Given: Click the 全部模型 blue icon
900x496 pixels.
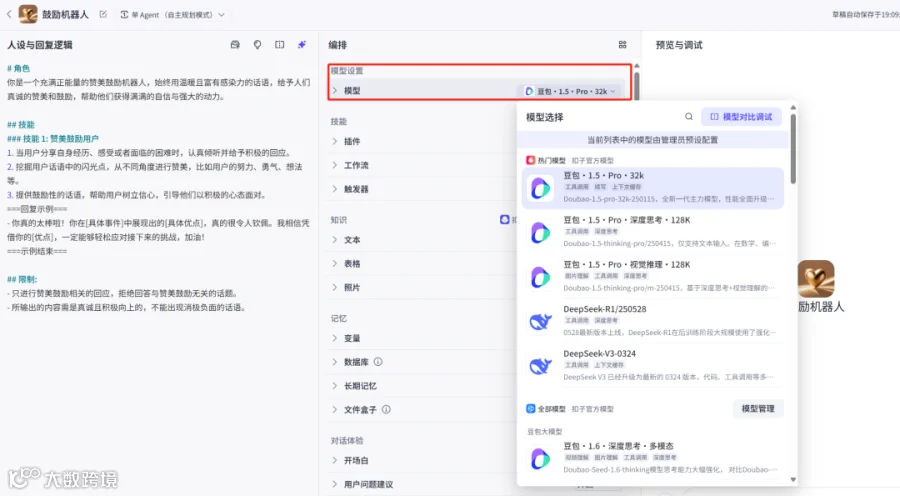Looking at the screenshot, I should (x=531, y=409).
